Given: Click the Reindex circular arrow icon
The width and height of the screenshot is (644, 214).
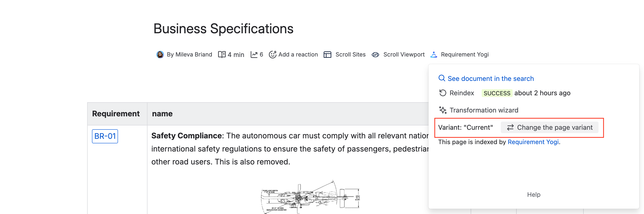Looking at the screenshot, I should click(442, 93).
